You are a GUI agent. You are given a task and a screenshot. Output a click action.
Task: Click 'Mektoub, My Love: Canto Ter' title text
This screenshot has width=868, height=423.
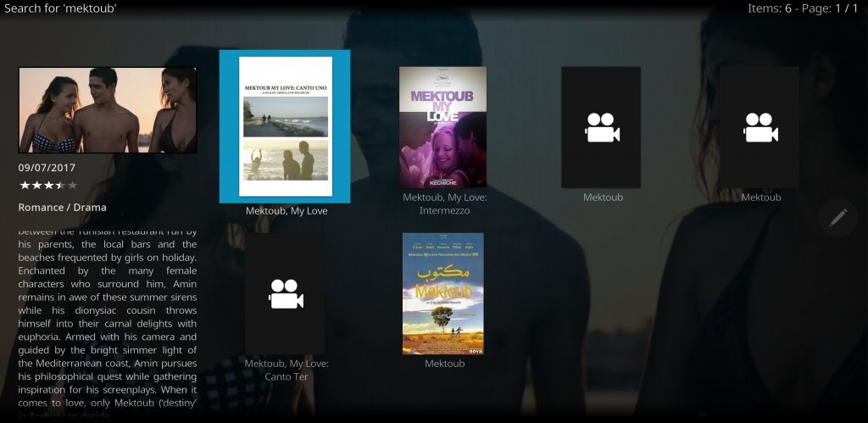[287, 370]
